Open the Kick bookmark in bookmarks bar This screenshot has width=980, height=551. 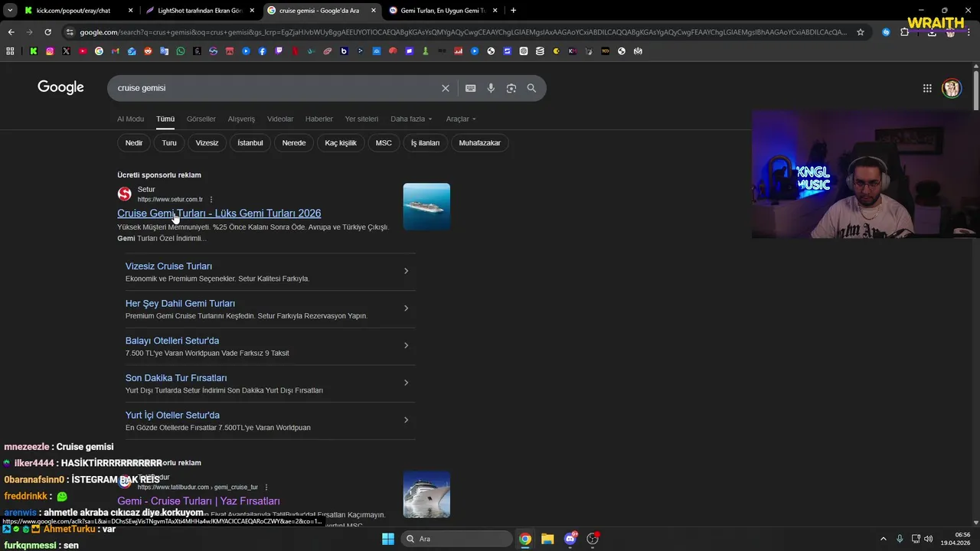(x=34, y=51)
